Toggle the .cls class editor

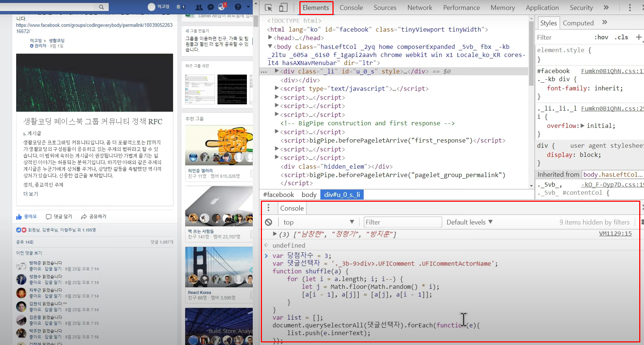point(621,37)
